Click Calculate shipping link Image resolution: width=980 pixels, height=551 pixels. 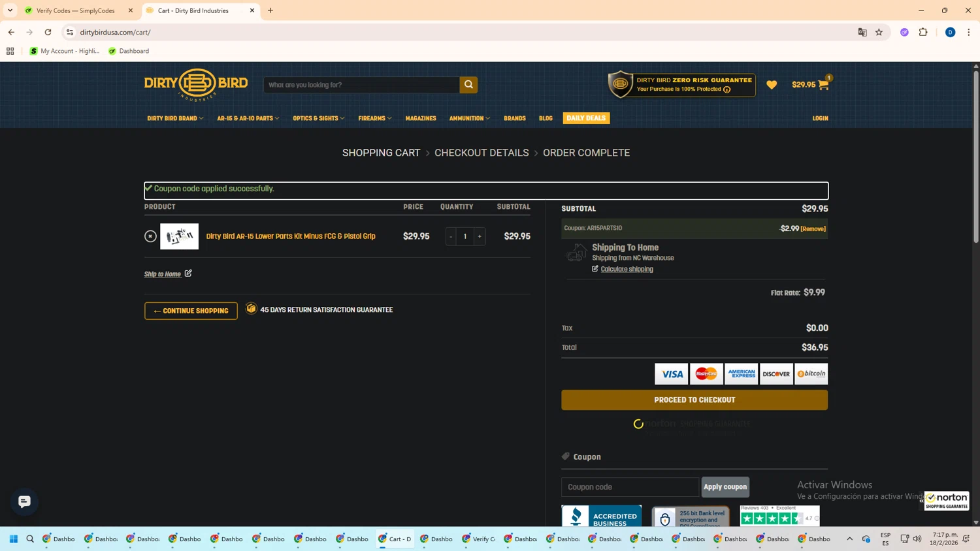coord(627,269)
